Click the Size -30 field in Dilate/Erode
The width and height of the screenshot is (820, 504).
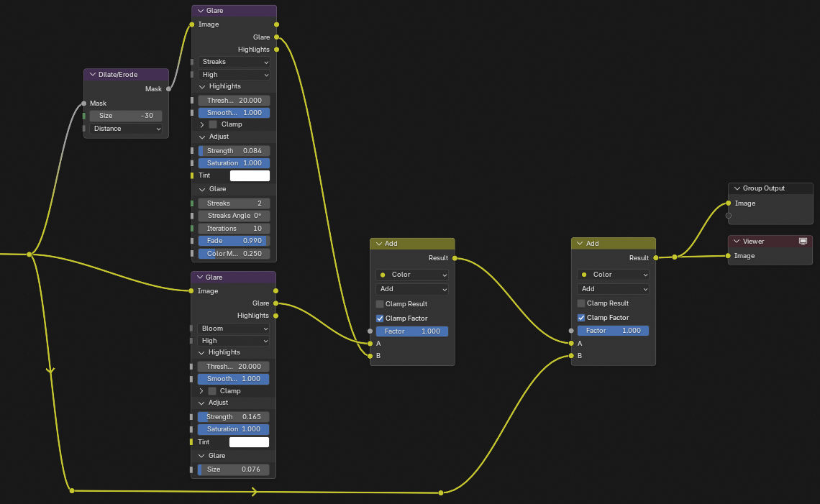pyautogui.click(x=126, y=116)
